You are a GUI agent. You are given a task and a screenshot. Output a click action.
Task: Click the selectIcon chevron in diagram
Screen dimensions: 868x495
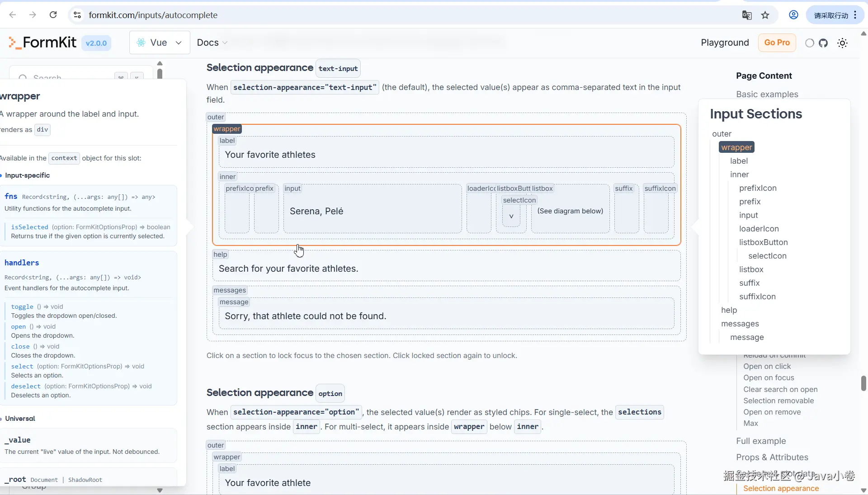pyautogui.click(x=511, y=217)
